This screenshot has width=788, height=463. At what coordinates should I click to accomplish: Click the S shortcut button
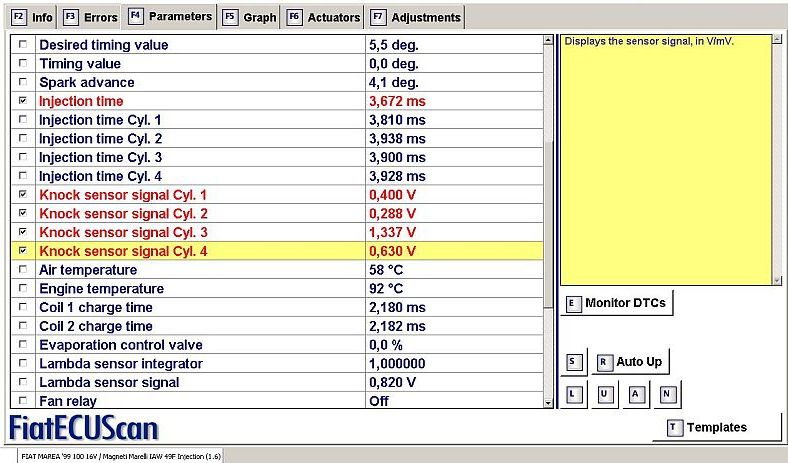pos(573,362)
